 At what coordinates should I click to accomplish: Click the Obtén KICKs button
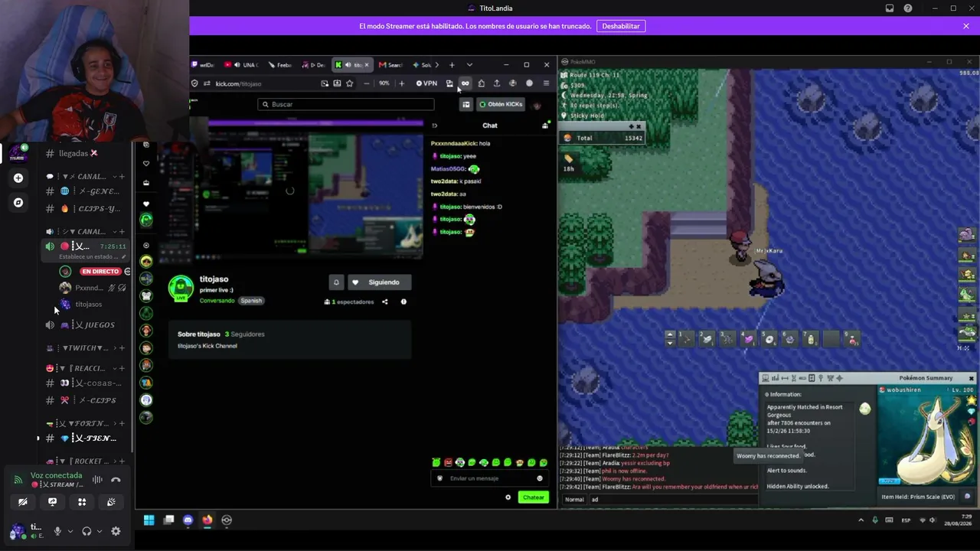coord(501,104)
